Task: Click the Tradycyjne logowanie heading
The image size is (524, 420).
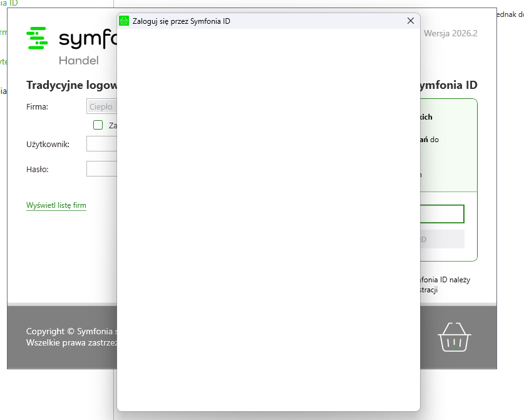Action: (x=71, y=85)
